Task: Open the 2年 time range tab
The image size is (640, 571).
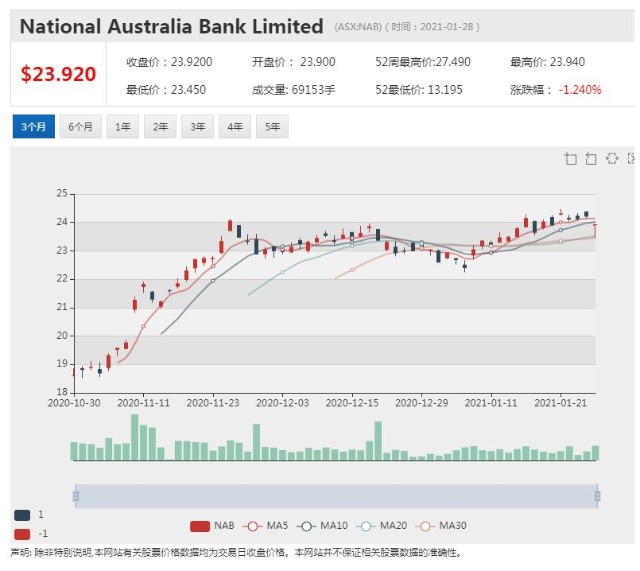Action: point(160,127)
